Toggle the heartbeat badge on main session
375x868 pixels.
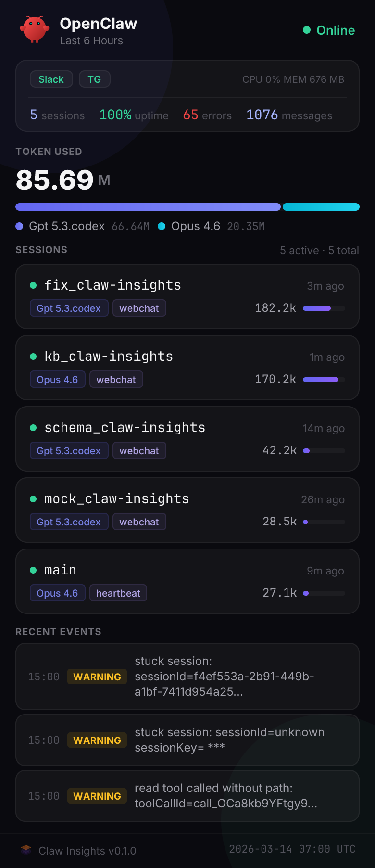[118, 593]
